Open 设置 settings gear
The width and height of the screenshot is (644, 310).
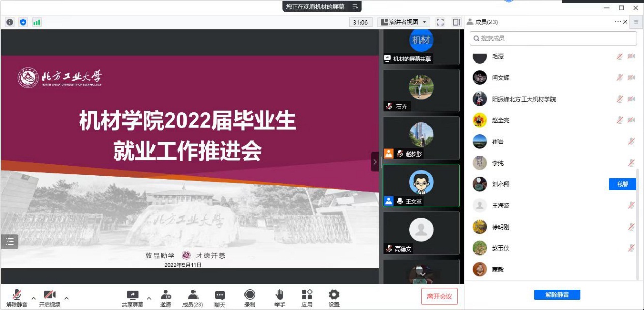click(333, 298)
